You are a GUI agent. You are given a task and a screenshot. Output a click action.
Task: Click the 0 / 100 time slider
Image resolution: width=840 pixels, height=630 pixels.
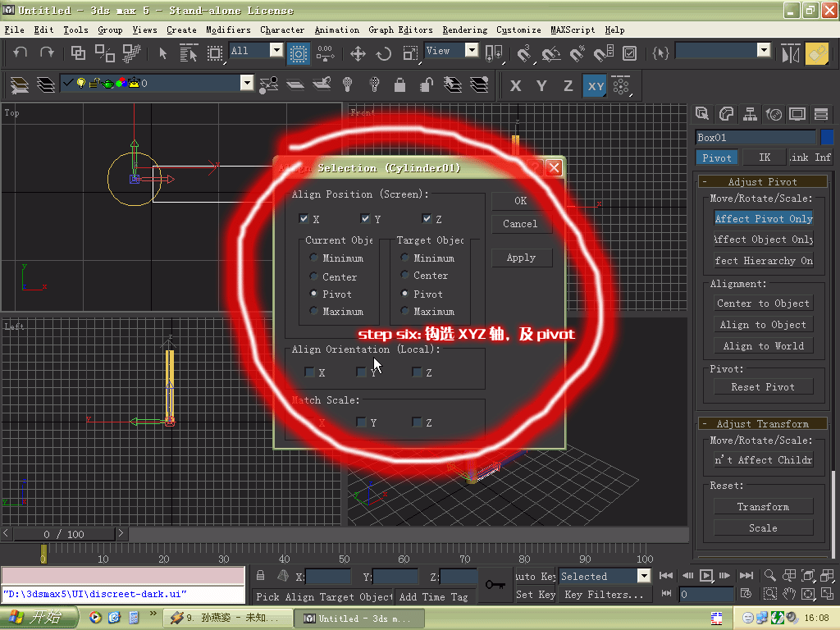click(x=64, y=534)
